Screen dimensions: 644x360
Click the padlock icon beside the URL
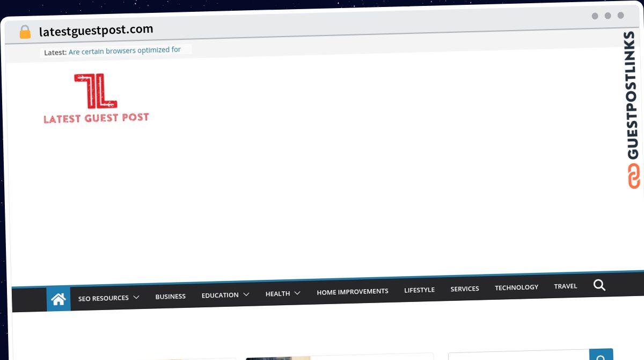tap(25, 32)
